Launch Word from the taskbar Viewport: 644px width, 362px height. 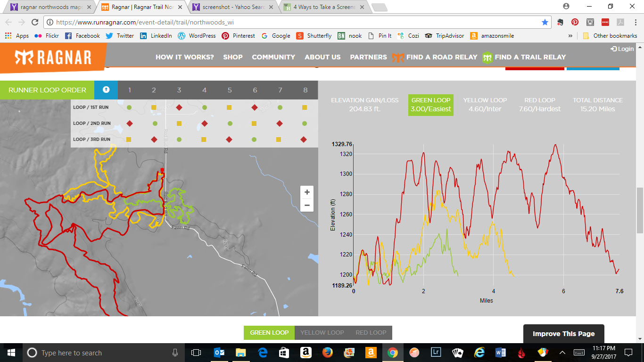point(500,353)
